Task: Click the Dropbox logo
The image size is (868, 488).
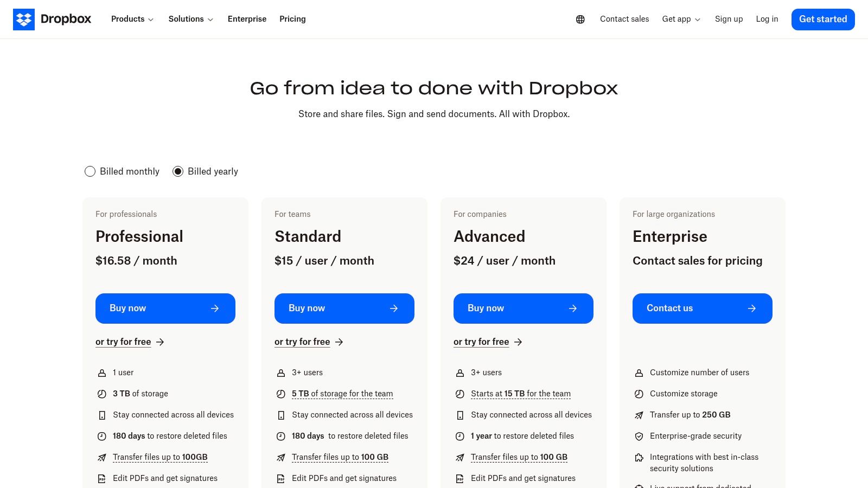Action: click(52, 19)
